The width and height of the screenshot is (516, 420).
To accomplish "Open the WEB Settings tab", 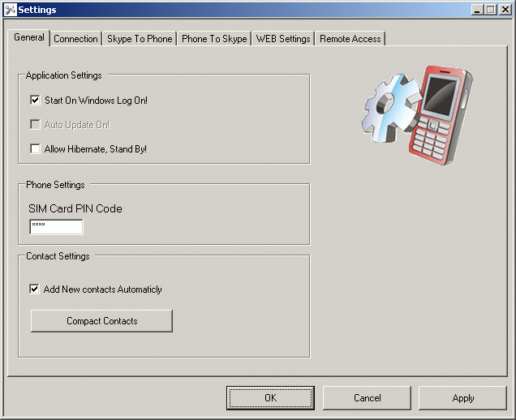I will [283, 39].
